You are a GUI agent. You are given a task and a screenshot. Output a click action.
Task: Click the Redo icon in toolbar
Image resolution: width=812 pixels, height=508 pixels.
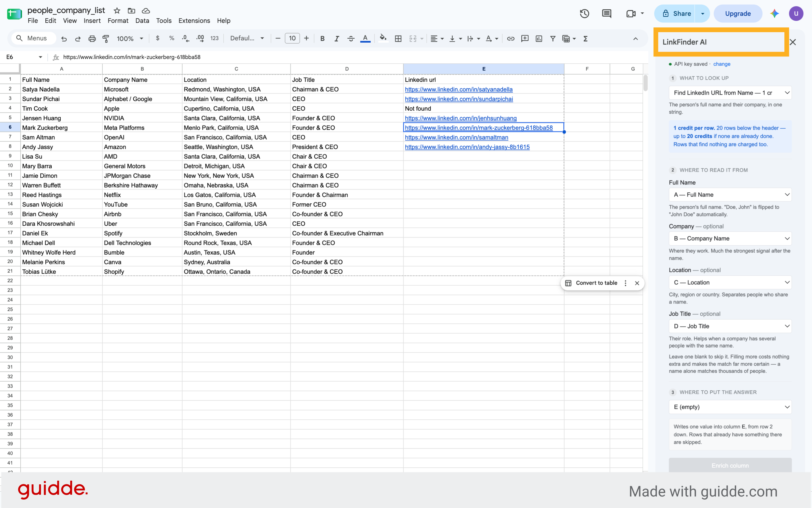tap(78, 39)
